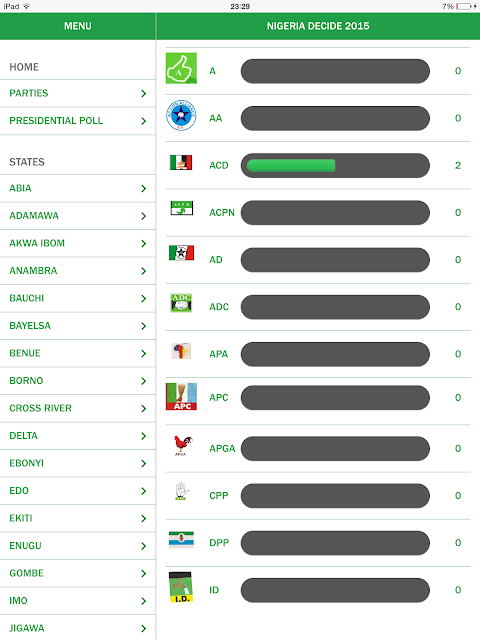Screen dimensions: 480x640
Task: Select the APGA rooster logo
Action: coord(182,446)
